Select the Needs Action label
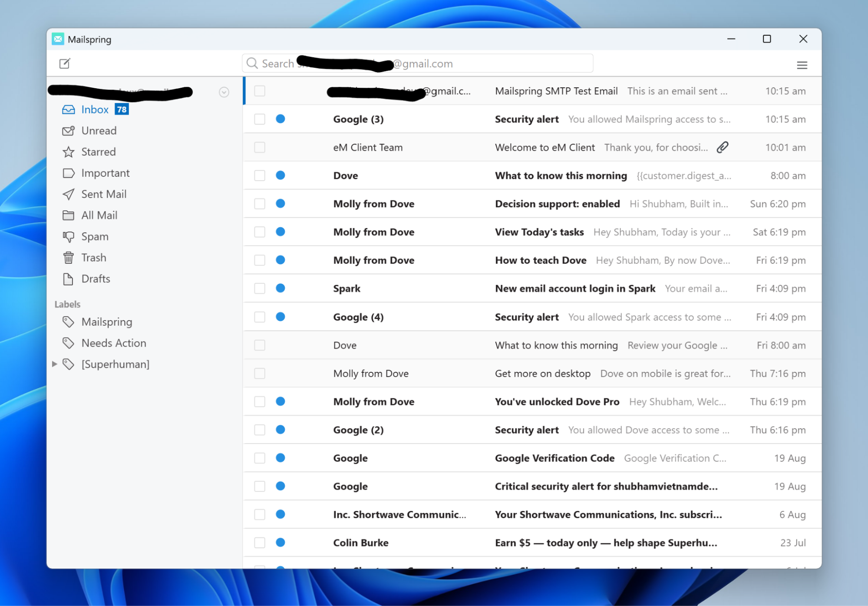 (x=114, y=343)
